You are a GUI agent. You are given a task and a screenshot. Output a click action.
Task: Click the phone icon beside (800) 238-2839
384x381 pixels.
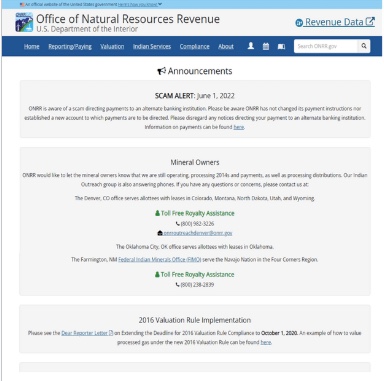coord(178,285)
